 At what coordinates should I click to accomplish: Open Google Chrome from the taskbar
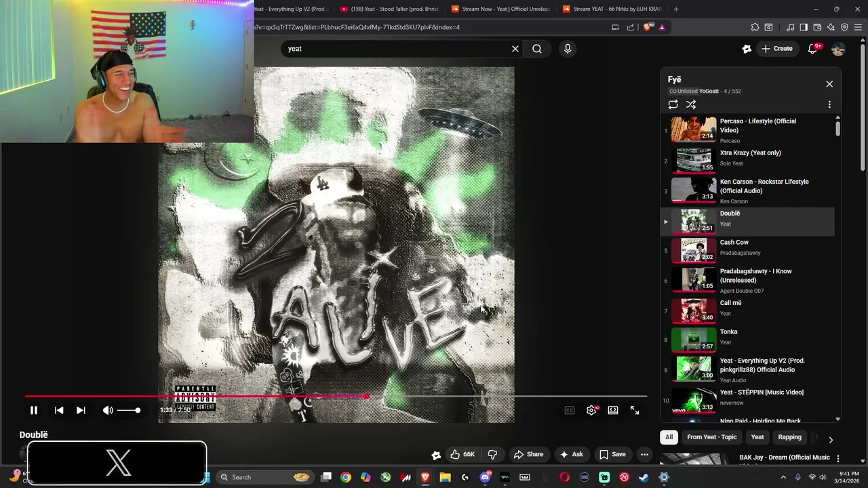pos(346,477)
